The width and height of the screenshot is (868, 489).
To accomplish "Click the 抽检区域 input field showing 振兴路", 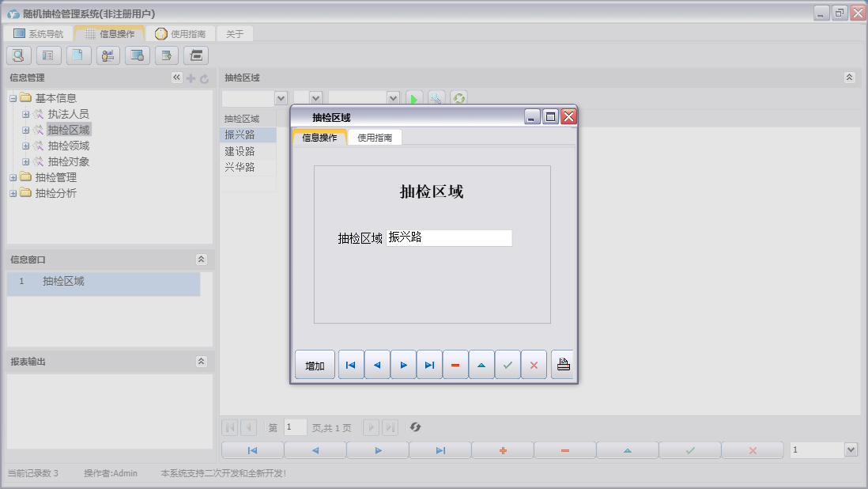I will (450, 237).
